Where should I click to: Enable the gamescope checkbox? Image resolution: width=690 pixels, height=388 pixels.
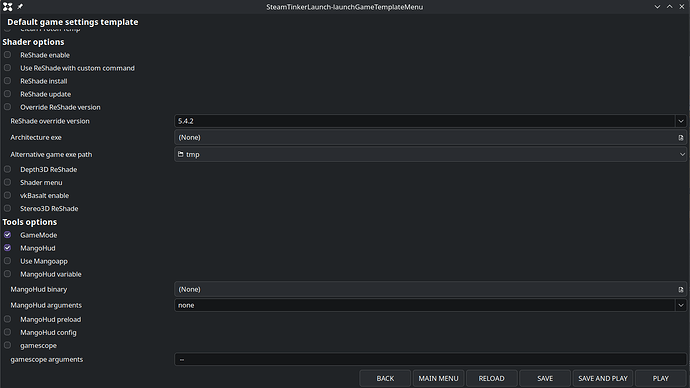7,345
